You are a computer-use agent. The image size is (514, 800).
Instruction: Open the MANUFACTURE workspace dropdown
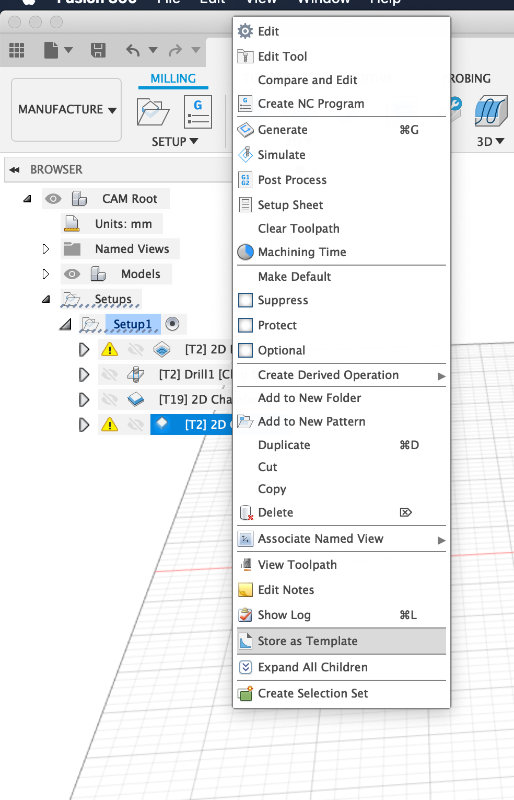(67, 110)
